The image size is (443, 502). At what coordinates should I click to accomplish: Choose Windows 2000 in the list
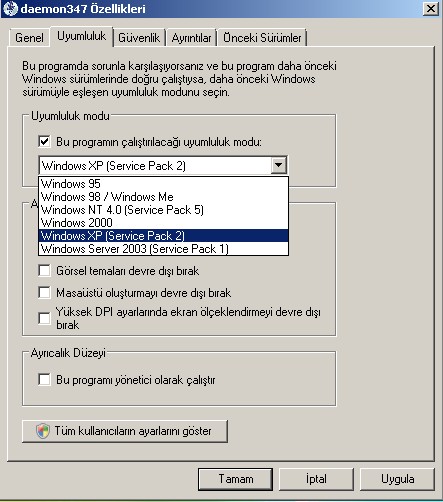tap(163, 223)
